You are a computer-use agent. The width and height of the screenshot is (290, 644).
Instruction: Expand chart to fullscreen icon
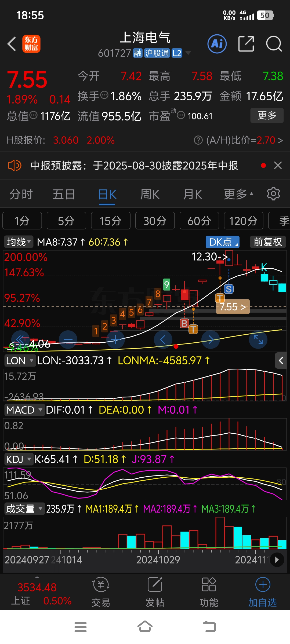pyautogui.click(x=258, y=340)
